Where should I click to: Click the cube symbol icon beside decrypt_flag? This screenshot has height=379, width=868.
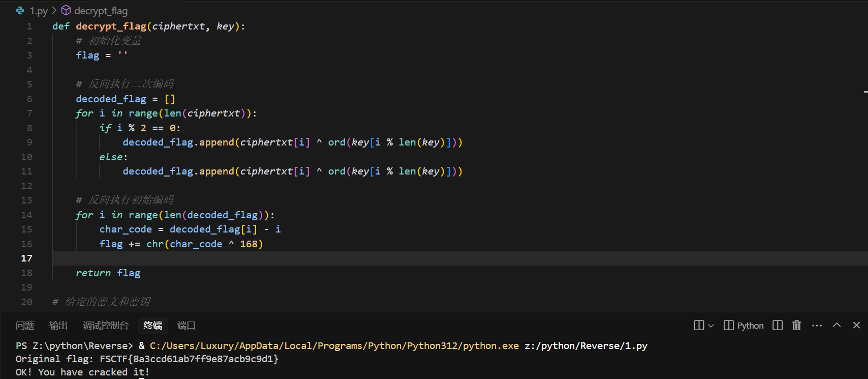(66, 10)
